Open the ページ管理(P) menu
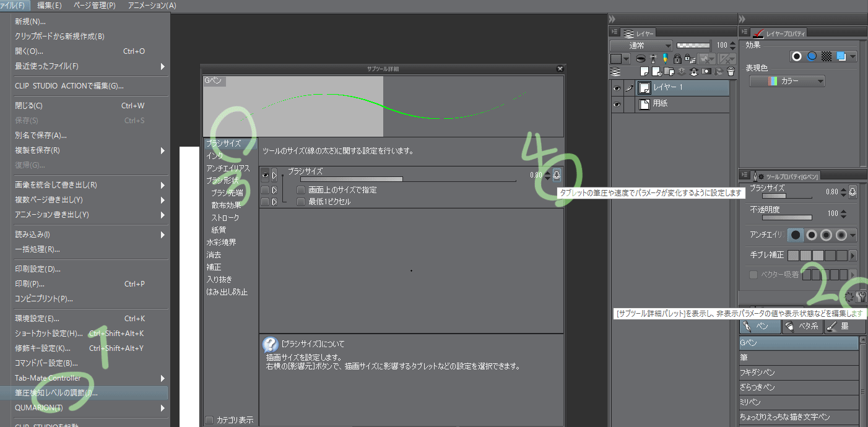The width and height of the screenshot is (868, 427). click(x=95, y=5)
